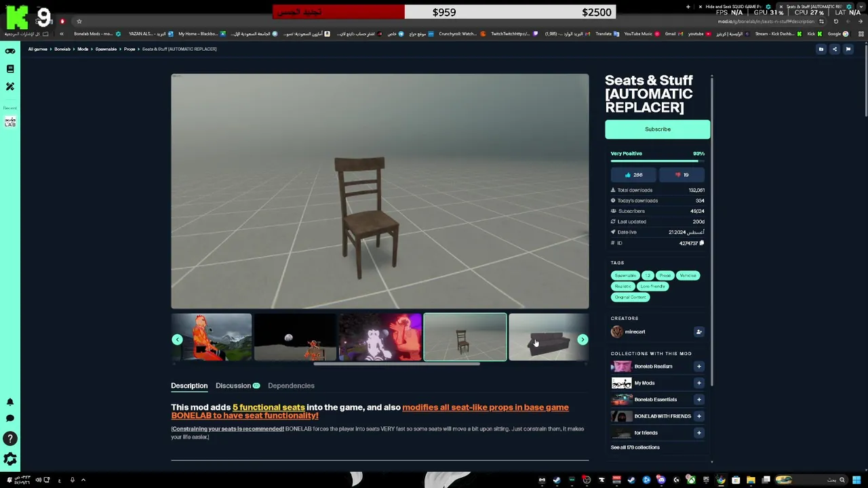Add mod to My Mods collection
This screenshot has width=868, height=488.
click(x=698, y=383)
